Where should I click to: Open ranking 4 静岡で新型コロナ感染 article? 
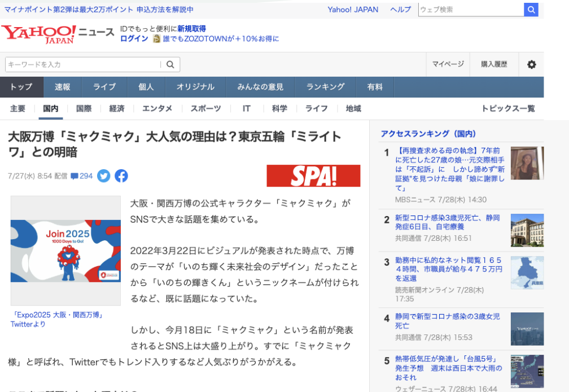[448, 321]
